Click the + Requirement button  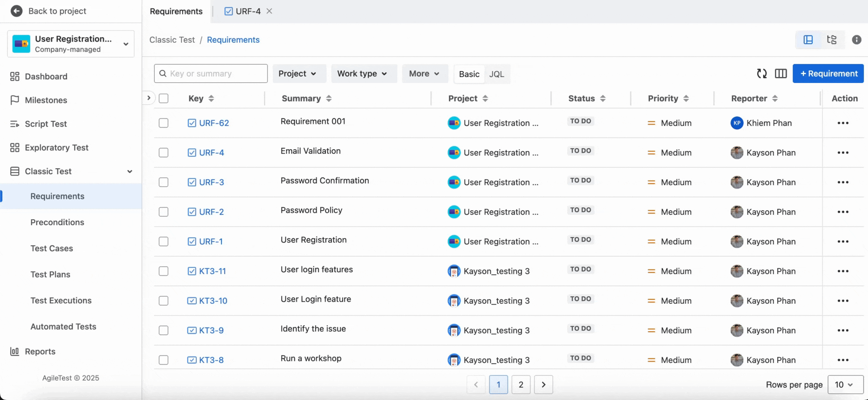pyautogui.click(x=828, y=73)
